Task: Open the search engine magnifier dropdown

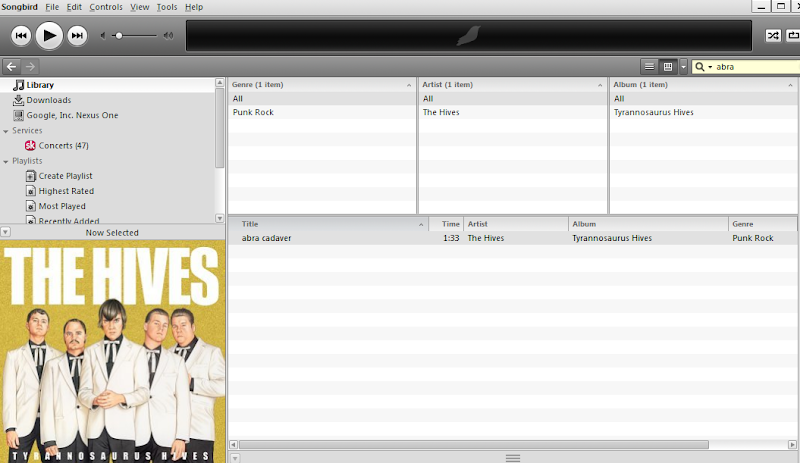Action: [703, 67]
